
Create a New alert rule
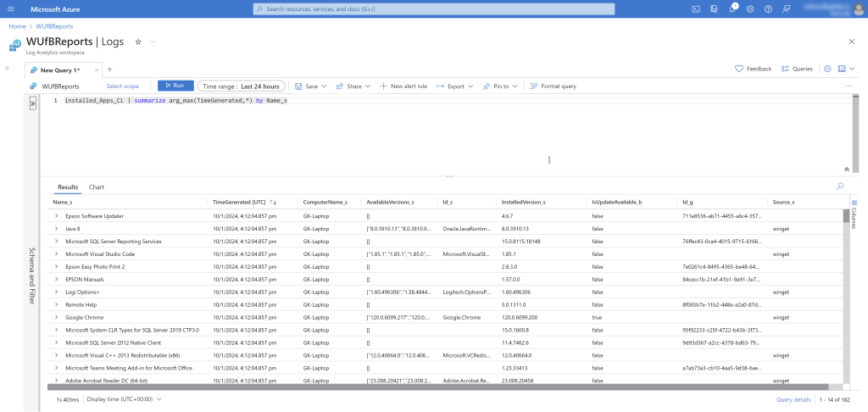(x=403, y=86)
